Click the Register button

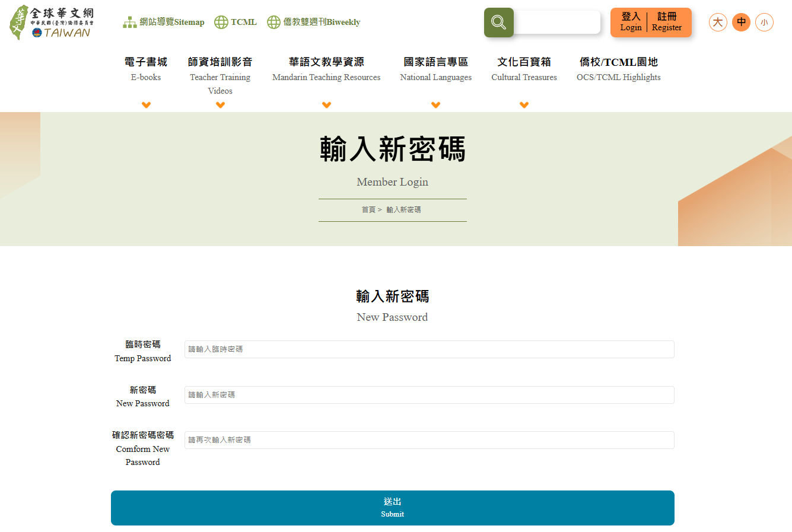[x=667, y=22]
